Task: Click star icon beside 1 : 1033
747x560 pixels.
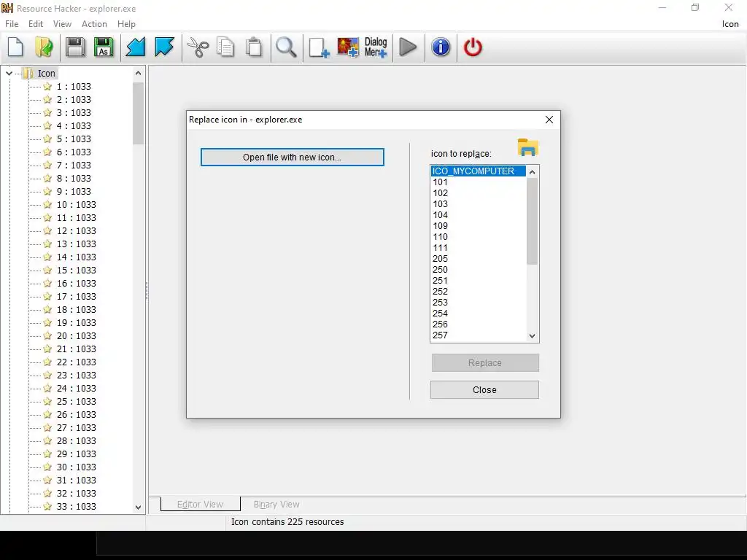Action: coord(47,86)
